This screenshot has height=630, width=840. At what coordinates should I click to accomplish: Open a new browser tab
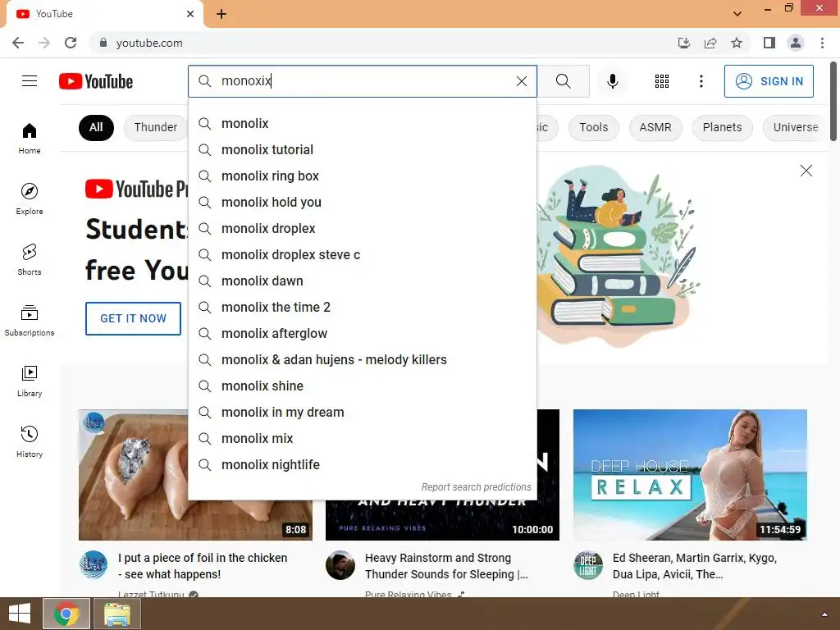221,14
